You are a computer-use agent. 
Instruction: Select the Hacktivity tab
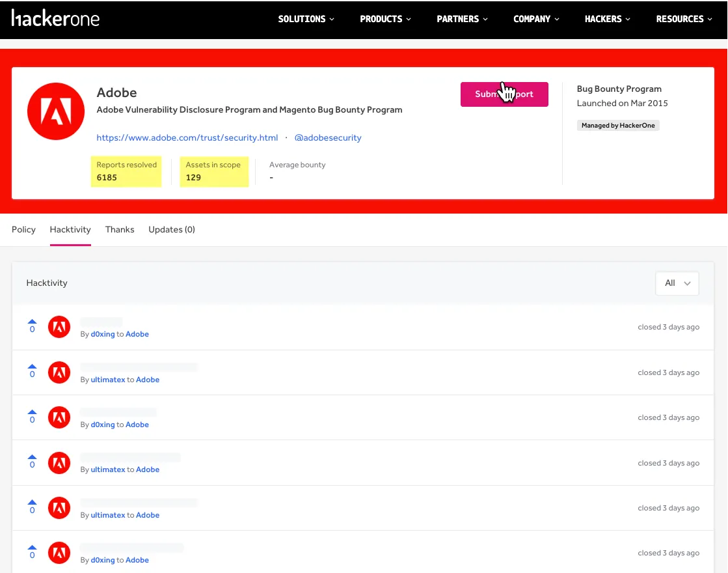coord(70,230)
